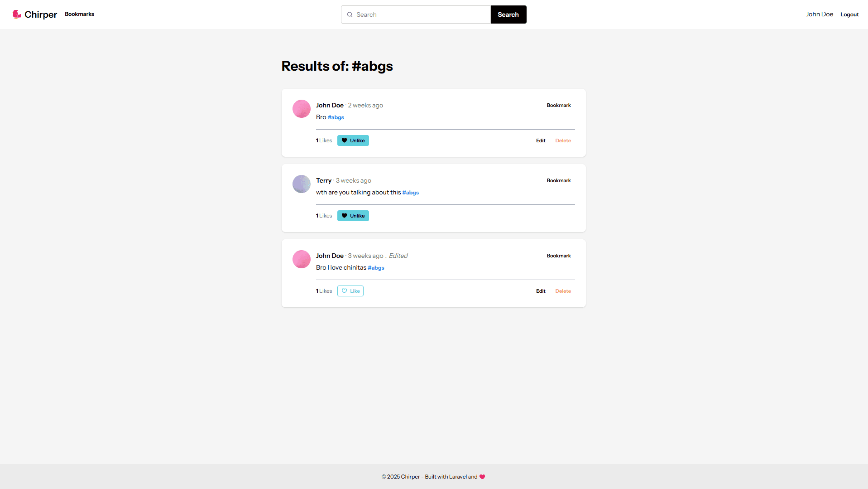The height and width of the screenshot is (489, 868).
Task: Open John Doe profile link in header
Action: point(819,15)
